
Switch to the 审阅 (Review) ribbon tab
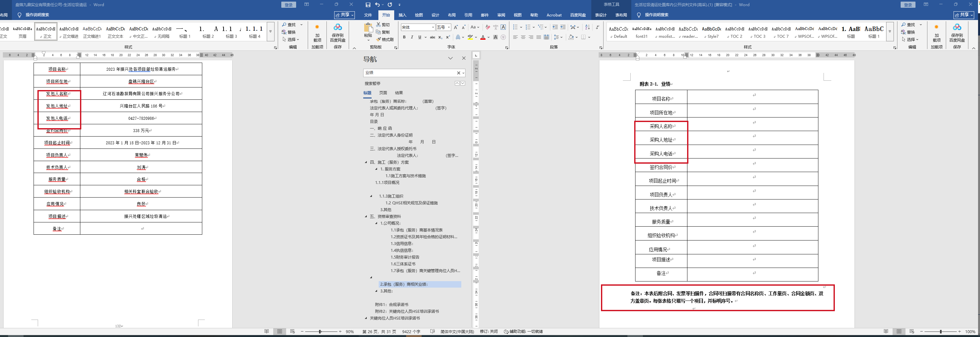tap(501, 15)
